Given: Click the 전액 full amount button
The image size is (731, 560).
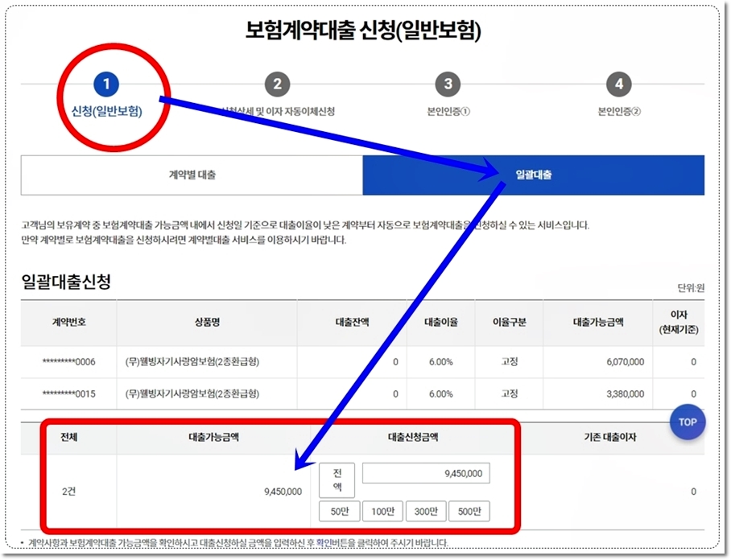Looking at the screenshot, I should (x=336, y=479).
